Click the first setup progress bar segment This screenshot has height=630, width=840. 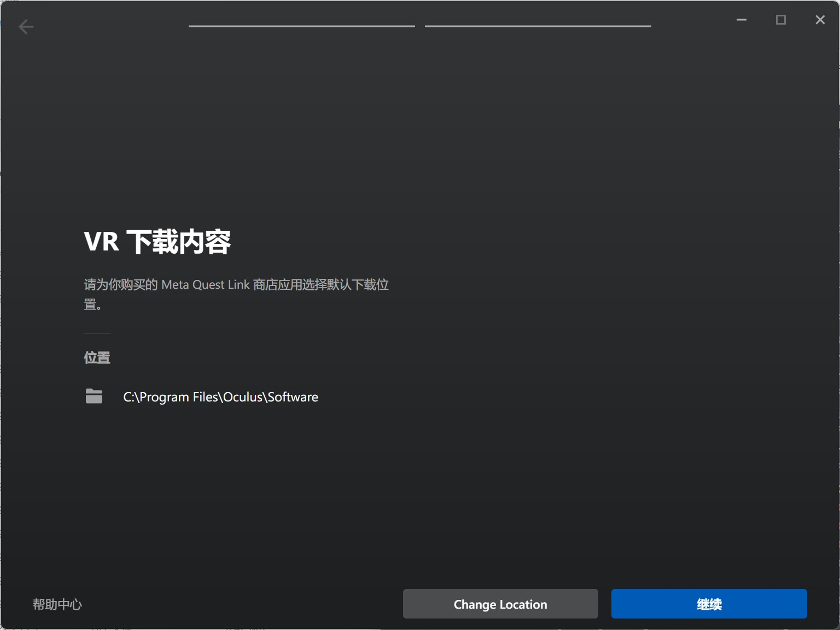click(302, 26)
